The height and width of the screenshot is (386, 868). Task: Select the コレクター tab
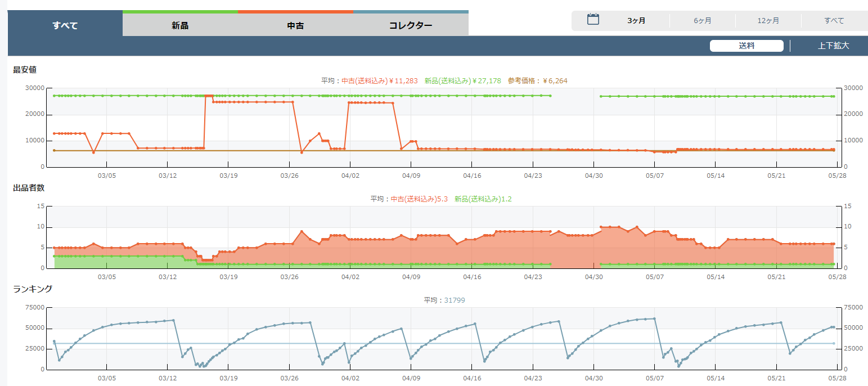(x=411, y=25)
